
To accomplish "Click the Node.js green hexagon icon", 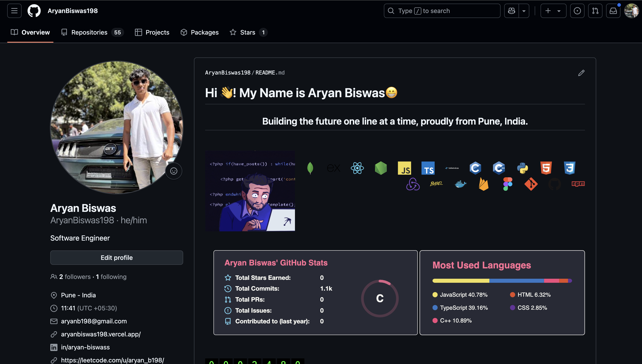I will (381, 168).
